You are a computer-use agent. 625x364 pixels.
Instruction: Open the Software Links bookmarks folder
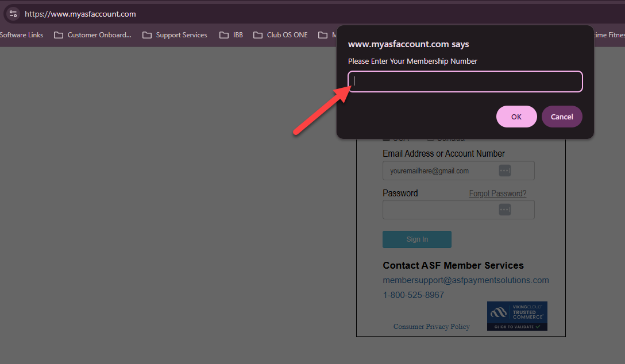(21, 35)
